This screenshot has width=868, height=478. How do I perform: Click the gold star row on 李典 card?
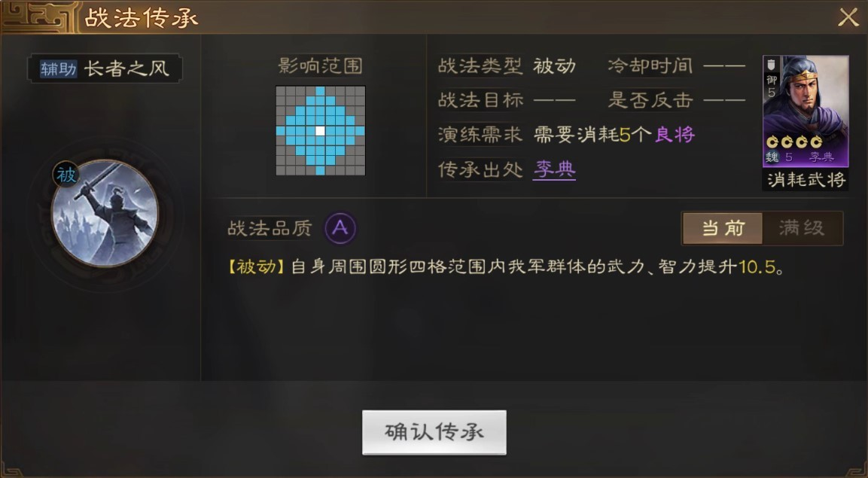[793, 142]
